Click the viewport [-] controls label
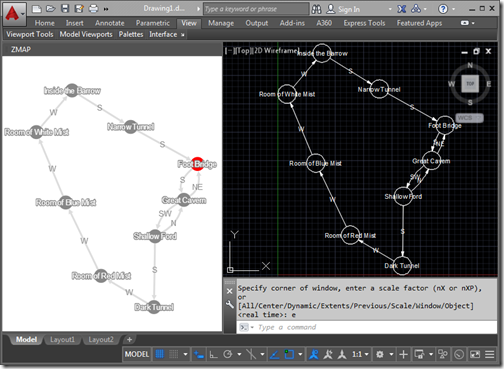Screen dimensions: 504x369 coord(229,51)
